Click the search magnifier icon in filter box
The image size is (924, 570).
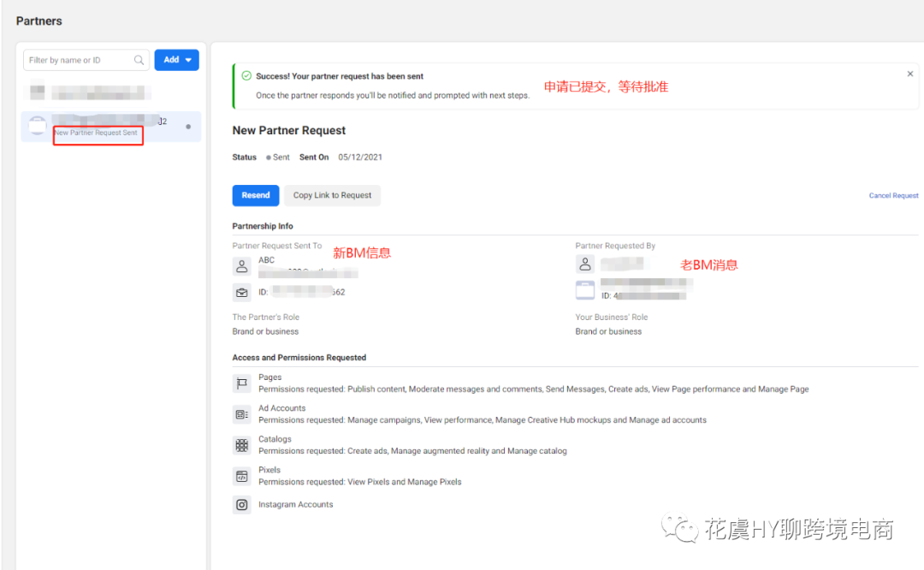pyautogui.click(x=139, y=60)
